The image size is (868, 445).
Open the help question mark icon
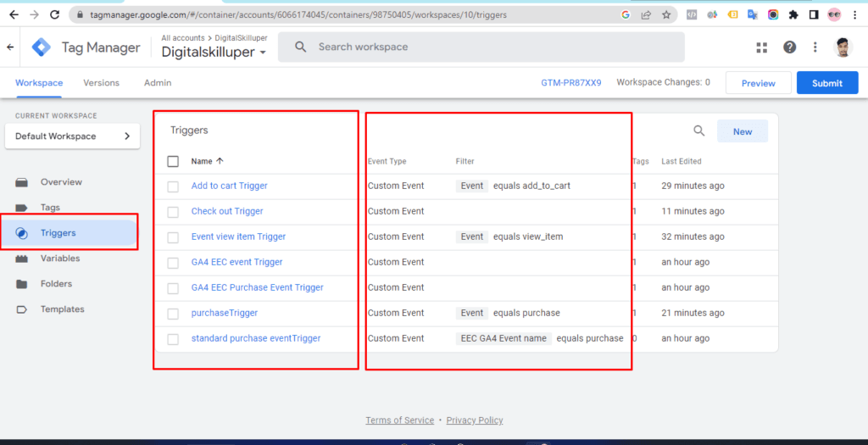789,47
